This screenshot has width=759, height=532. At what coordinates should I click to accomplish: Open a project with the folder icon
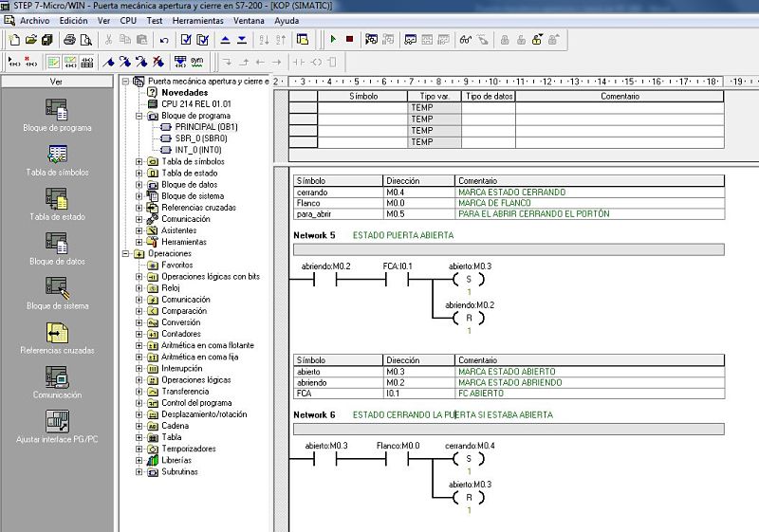31,40
